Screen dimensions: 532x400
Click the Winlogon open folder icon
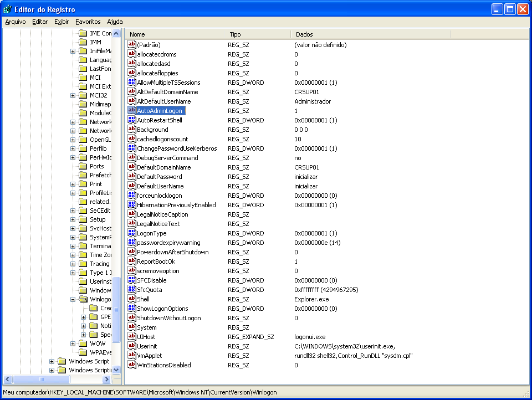[83, 299]
